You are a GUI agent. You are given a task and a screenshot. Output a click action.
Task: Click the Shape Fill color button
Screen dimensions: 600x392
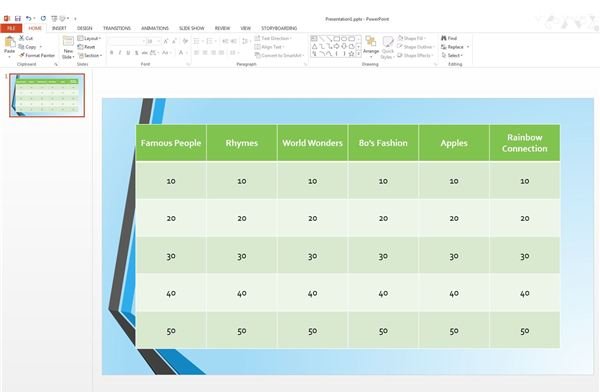pyautogui.click(x=411, y=38)
